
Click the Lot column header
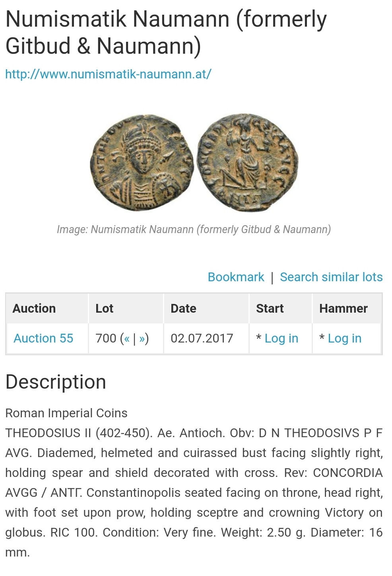click(x=104, y=308)
